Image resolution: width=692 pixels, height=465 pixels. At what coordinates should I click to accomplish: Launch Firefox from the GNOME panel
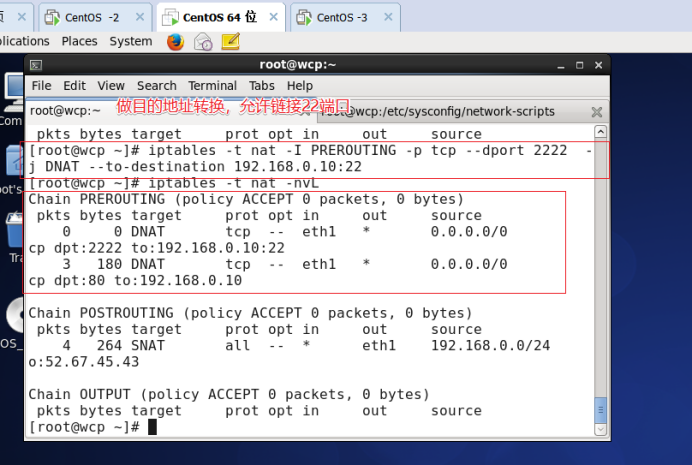[x=175, y=42]
